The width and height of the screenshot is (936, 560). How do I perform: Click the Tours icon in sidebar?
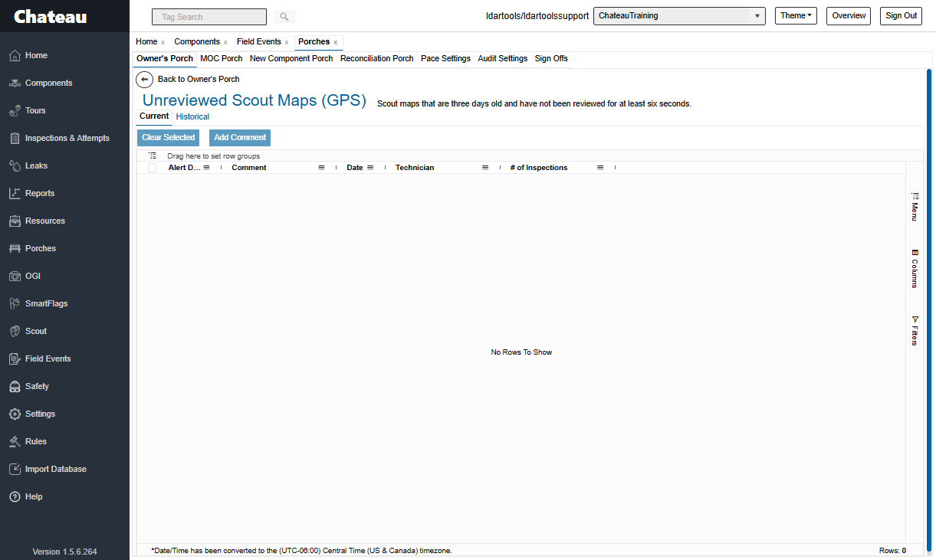(x=15, y=110)
